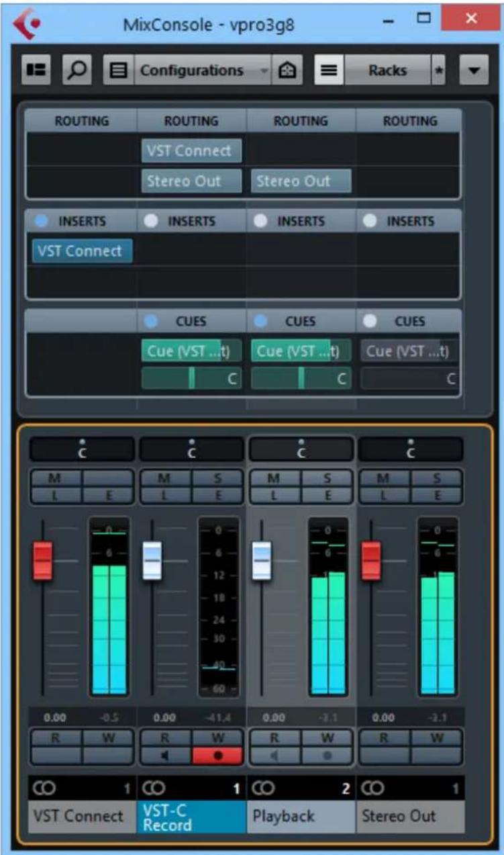Image resolution: width=504 pixels, height=855 pixels.
Task: Toggle cues bypass on Stereo Out
Action: [x=370, y=321]
